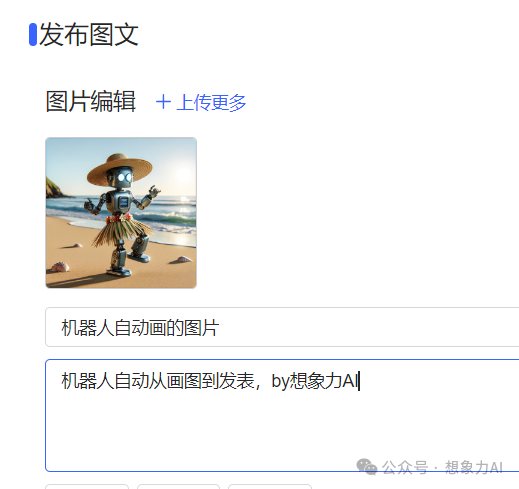Click the second cut-off button below the description
This screenshot has width=519, height=489.
point(178,487)
